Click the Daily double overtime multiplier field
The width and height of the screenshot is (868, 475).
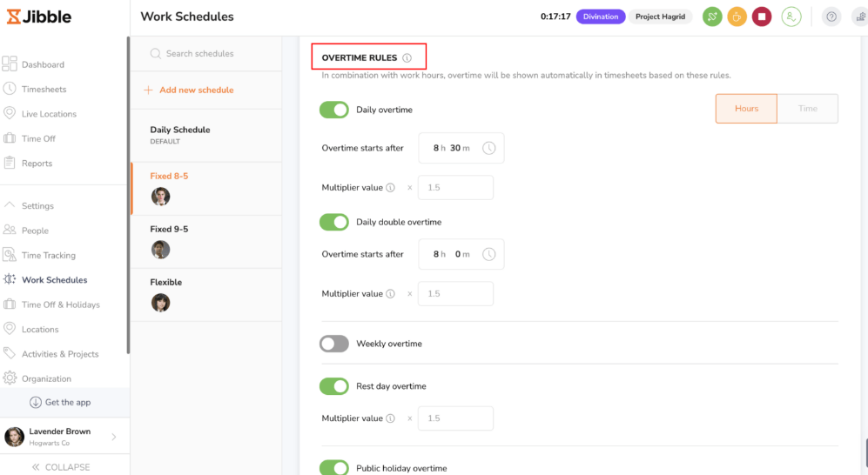[455, 294]
